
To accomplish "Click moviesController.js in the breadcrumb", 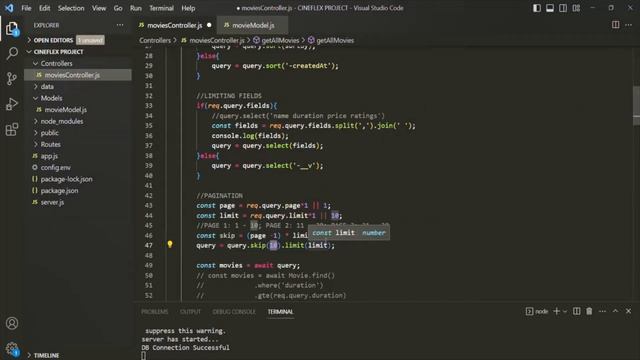I will click(217, 40).
